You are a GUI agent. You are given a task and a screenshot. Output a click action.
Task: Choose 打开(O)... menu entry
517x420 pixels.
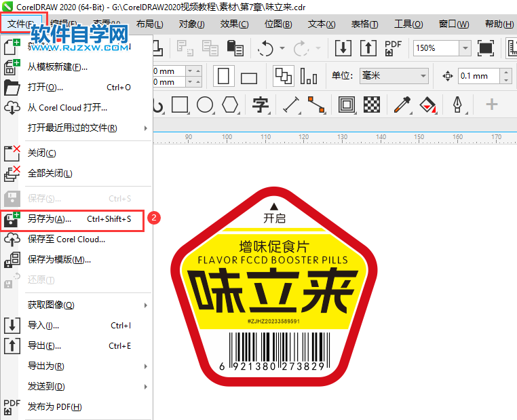[x=77, y=88]
